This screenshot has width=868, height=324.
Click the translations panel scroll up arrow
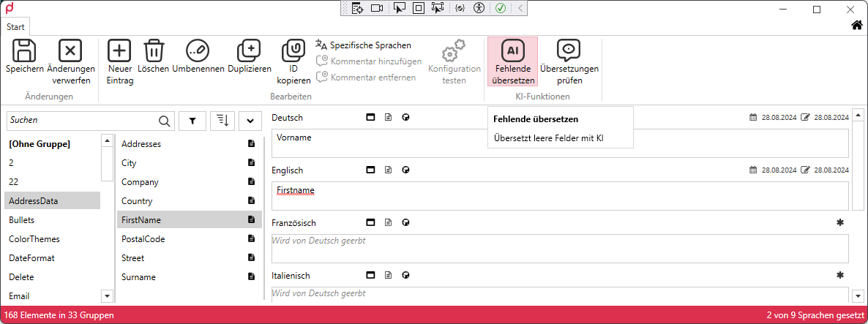click(858, 115)
